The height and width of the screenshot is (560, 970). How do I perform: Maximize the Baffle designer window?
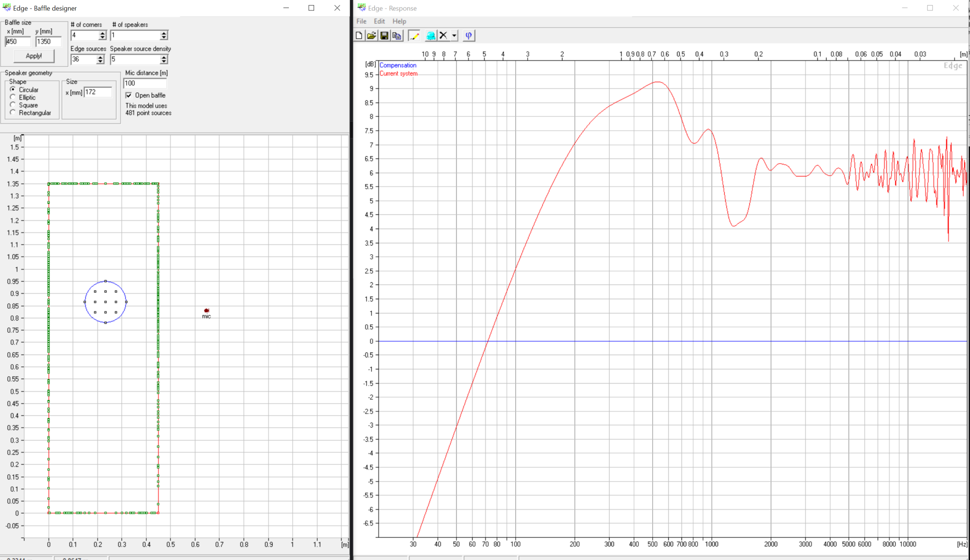(x=311, y=8)
